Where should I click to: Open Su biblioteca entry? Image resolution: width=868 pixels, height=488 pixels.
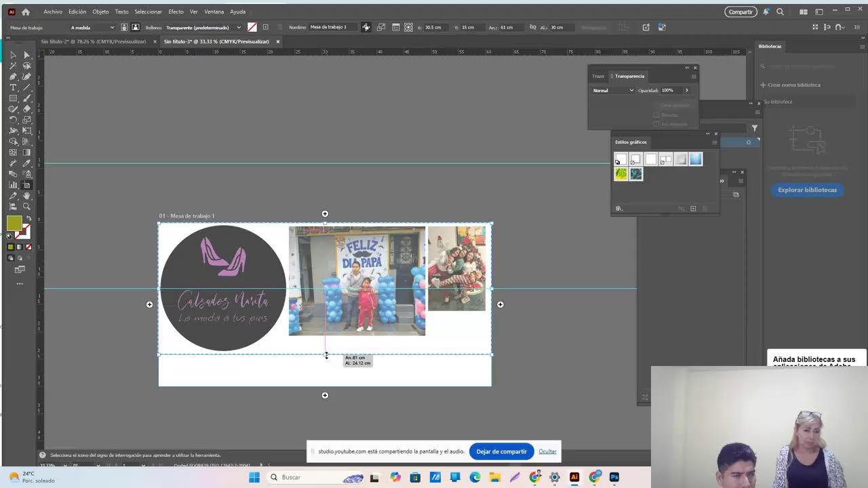point(778,102)
